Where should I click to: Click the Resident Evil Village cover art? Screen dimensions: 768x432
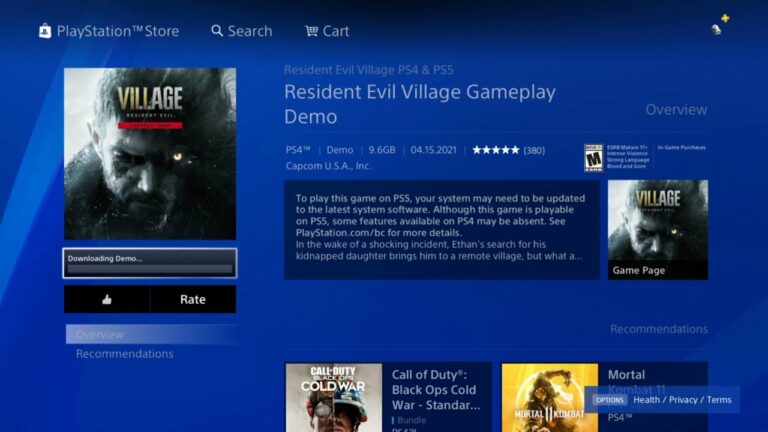[150, 154]
